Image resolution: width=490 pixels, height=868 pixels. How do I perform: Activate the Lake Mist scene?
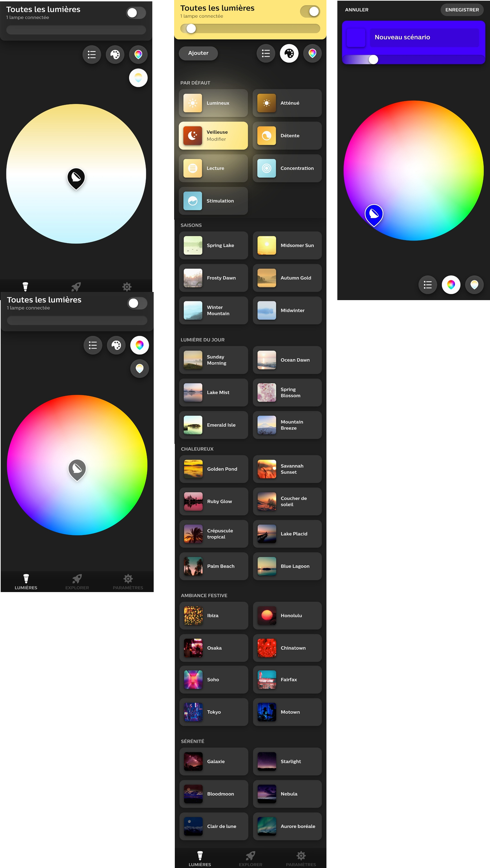(x=214, y=392)
